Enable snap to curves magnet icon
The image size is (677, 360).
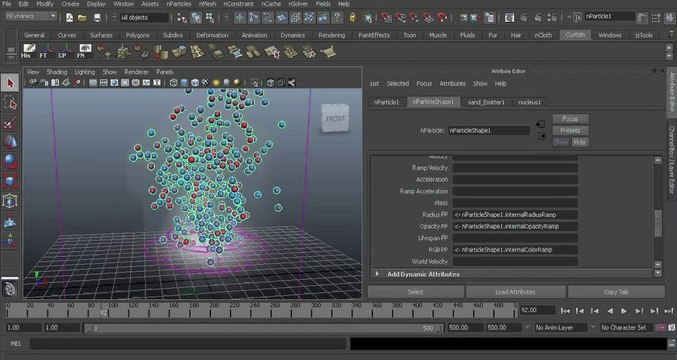400,18
